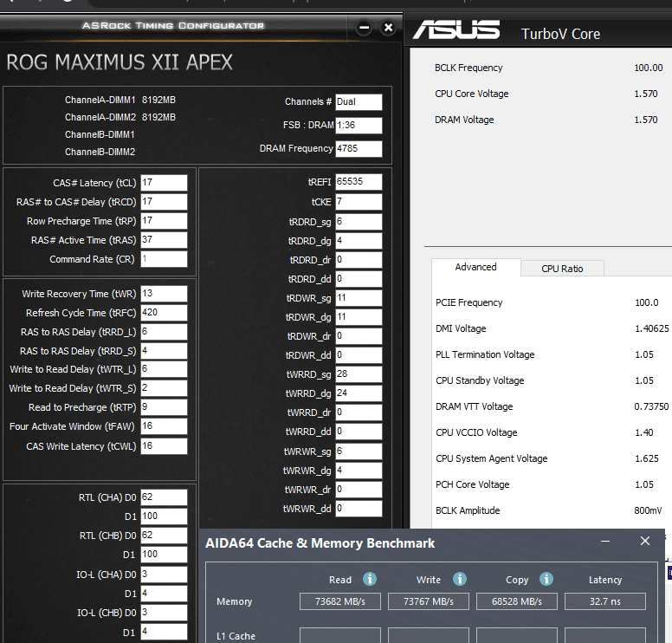Click the FSB : DRAM ratio field
The width and height of the screenshot is (672, 643).
click(359, 126)
